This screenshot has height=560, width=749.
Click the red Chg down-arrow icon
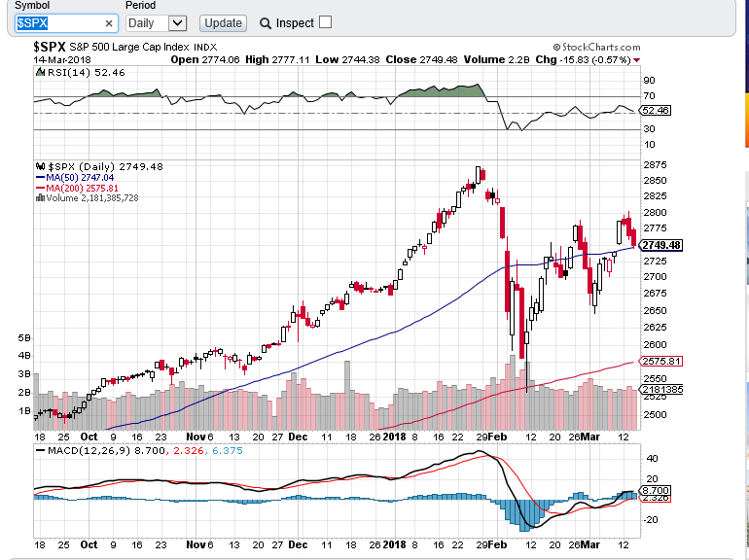coord(636,60)
